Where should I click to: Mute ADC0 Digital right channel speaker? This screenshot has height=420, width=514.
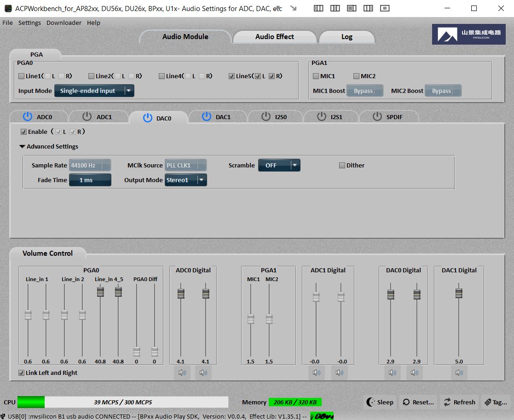pos(203,373)
